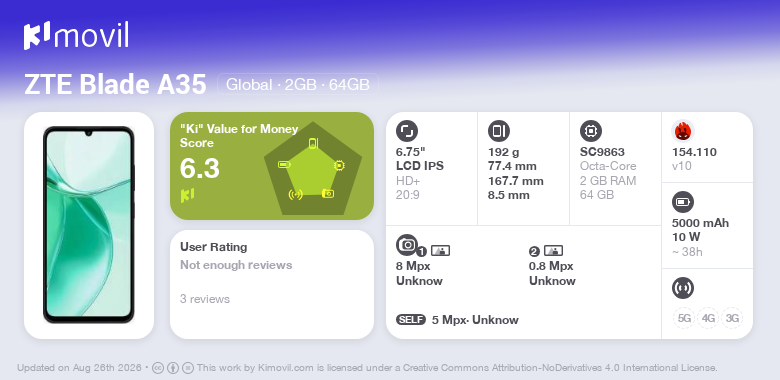Screen dimensions: 780x380
Task: Click the phone dimensions icon
Action: (x=498, y=131)
